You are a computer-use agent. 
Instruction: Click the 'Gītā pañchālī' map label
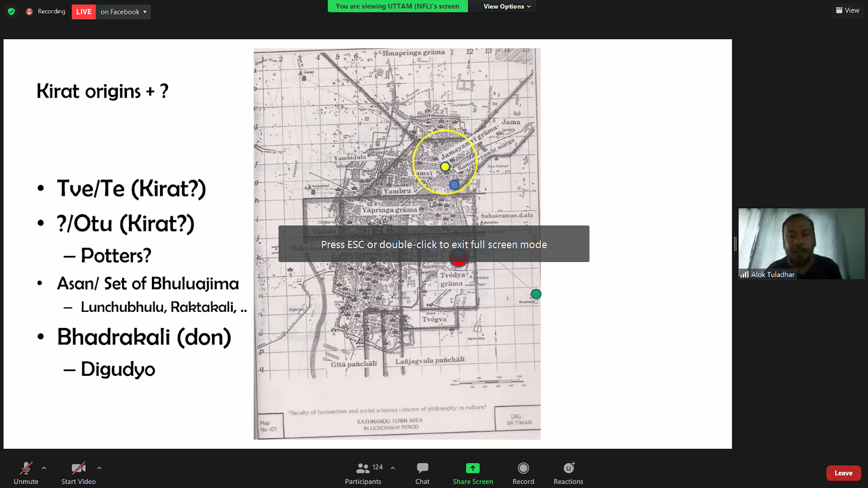tap(354, 364)
